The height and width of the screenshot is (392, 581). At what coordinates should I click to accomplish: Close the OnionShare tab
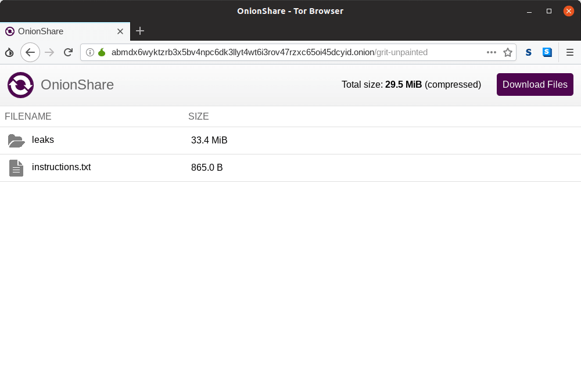(x=120, y=31)
